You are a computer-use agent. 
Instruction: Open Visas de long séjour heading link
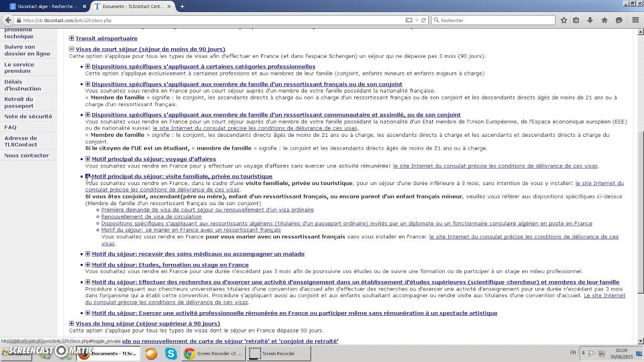coord(147,323)
